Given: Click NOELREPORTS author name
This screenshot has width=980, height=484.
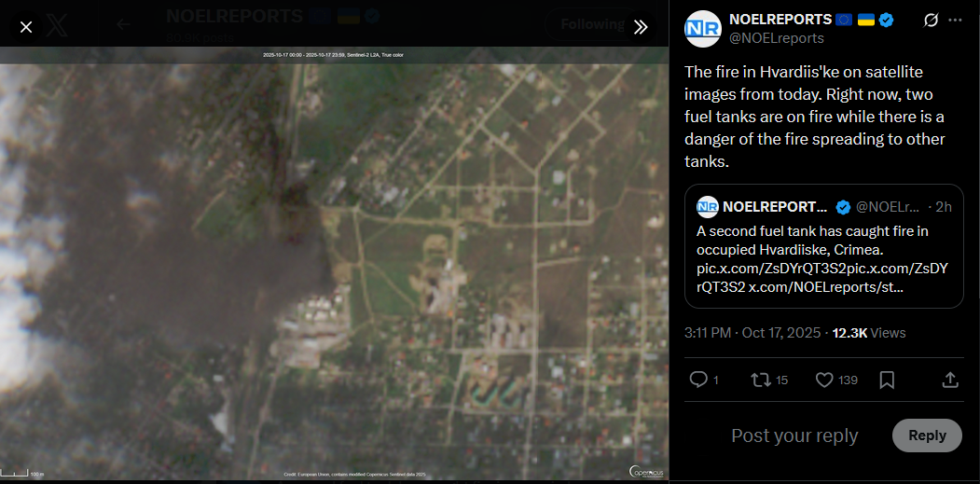Looking at the screenshot, I should [x=780, y=20].
